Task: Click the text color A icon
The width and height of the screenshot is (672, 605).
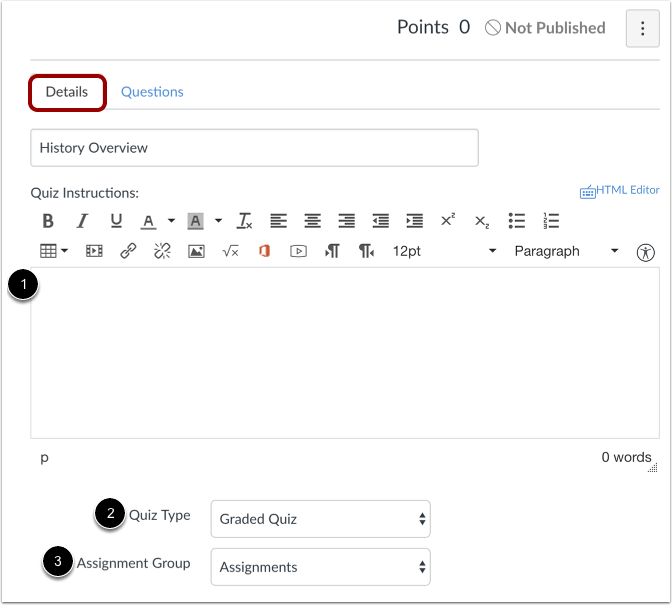Action: pyautogui.click(x=148, y=221)
